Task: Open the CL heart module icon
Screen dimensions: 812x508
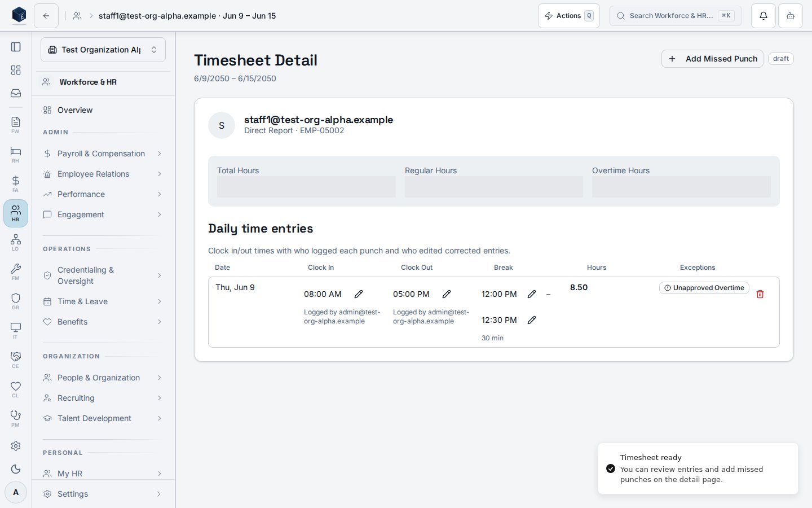Action: click(16, 389)
